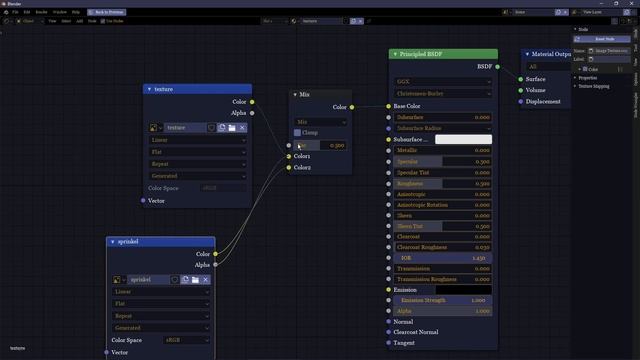The image size is (640, 360).
Task: Open image folder icon in texture node
Action: [232, 128]
